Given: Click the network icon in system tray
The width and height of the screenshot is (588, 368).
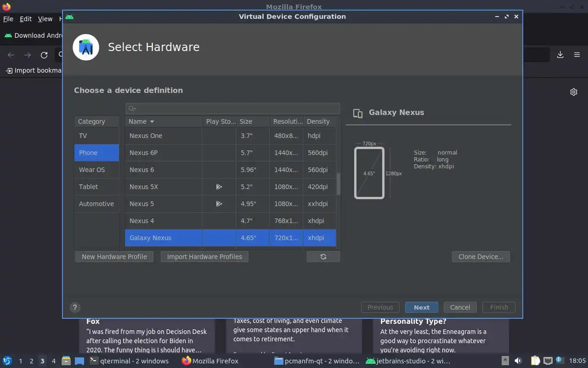Looking at the screenshot, I should [548, 361].
